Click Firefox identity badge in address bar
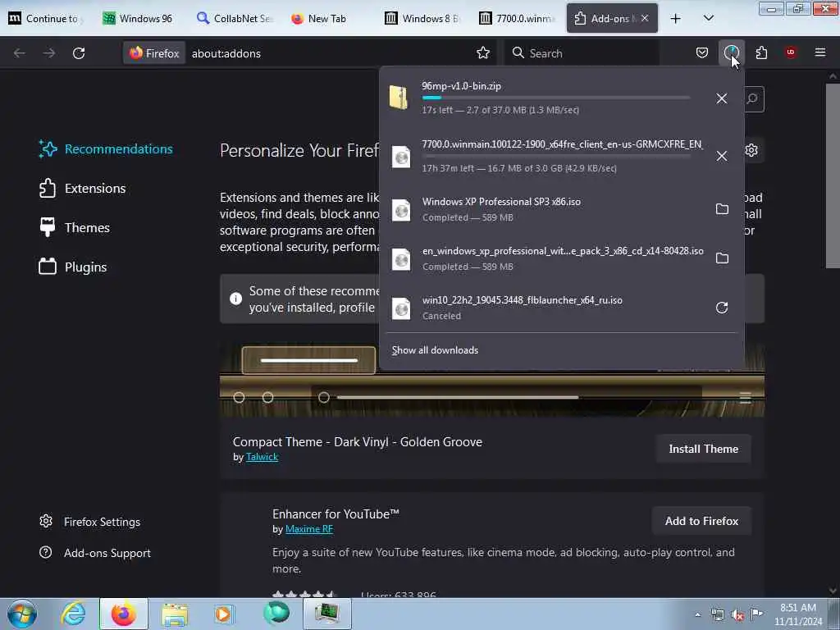 (x=154, y=53)
